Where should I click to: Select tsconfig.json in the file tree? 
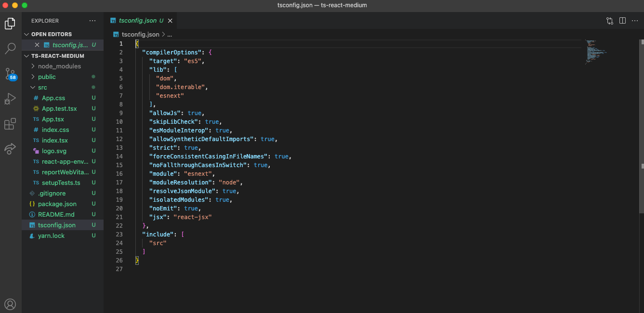(x=63, y=225)
